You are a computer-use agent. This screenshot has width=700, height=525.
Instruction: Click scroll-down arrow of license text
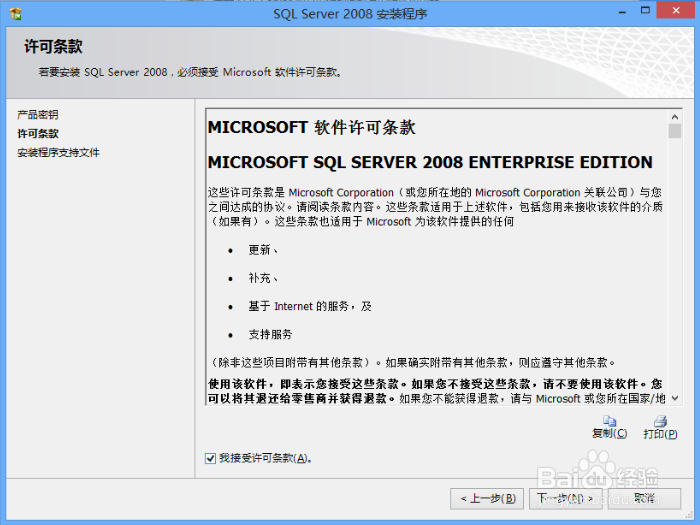pos(675,398)
